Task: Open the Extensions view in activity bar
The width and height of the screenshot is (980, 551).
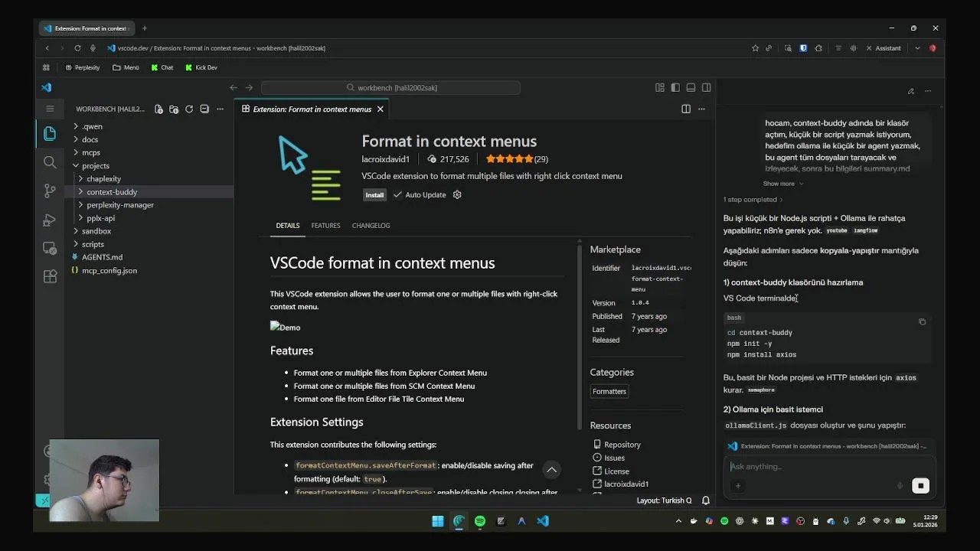Action: tap(50, 276)
